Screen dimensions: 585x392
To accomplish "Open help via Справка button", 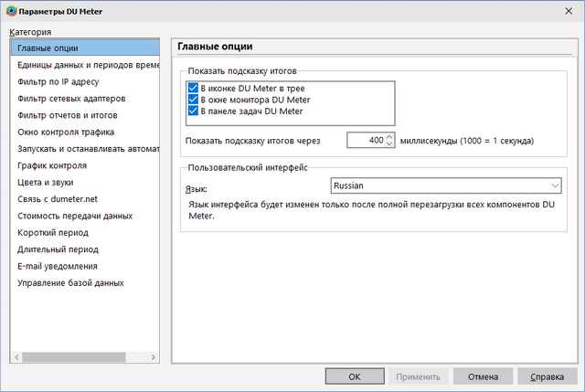I will point(548,376).
